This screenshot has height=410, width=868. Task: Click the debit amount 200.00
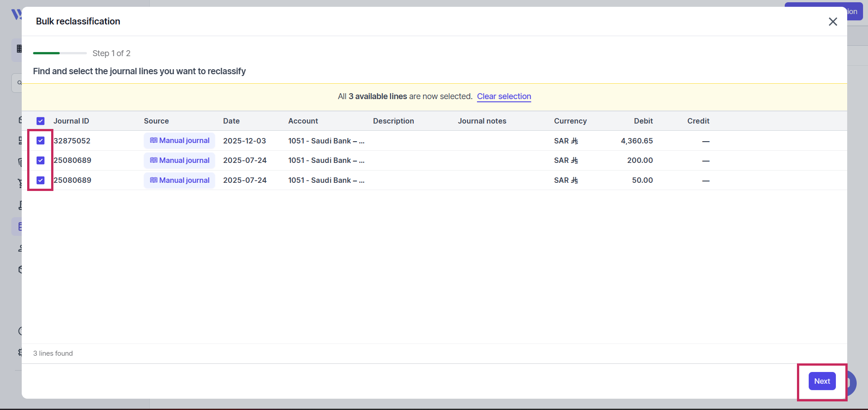[x=640, y=161]
